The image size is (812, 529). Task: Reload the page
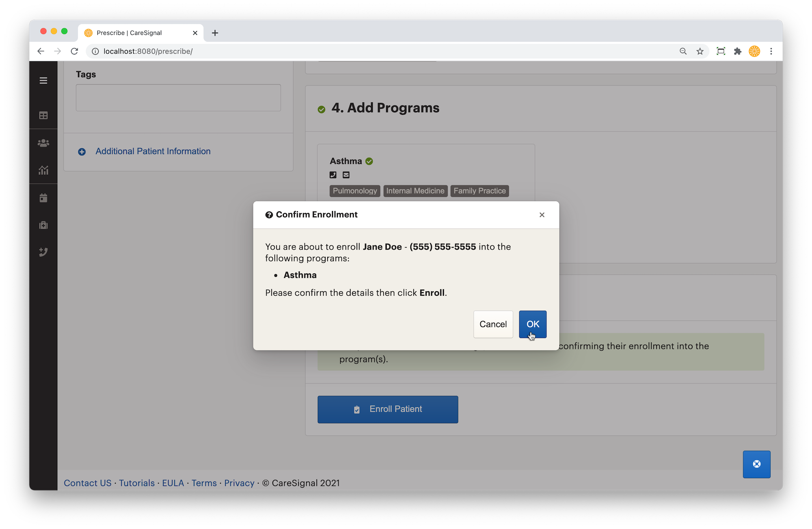pos(74,51)
